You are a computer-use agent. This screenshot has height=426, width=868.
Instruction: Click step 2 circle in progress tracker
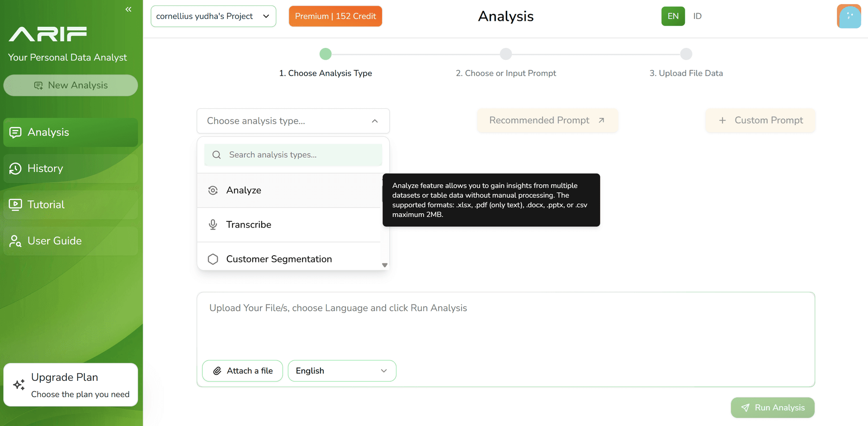[506, 54]
